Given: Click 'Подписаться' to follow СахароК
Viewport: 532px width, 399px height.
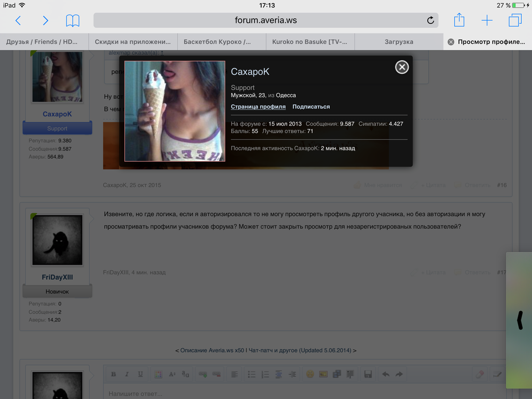Looking at the screenshot, I should 311,107.
